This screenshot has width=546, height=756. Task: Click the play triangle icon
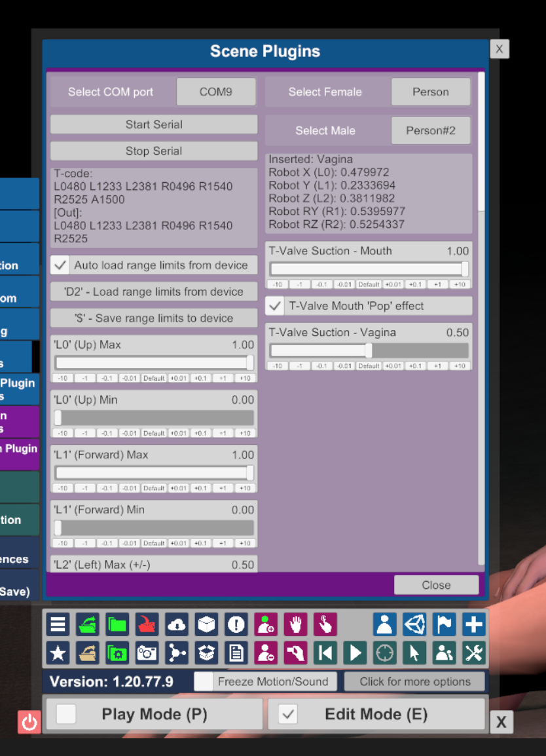355,653
